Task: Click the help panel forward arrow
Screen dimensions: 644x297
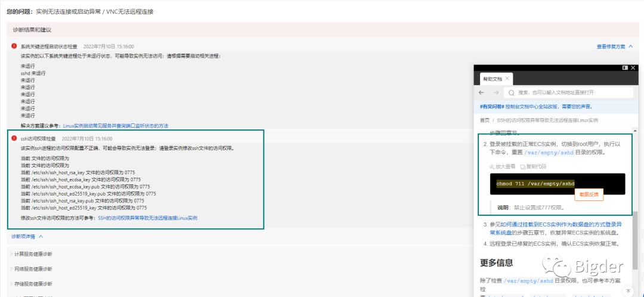Action: [496, 92]
